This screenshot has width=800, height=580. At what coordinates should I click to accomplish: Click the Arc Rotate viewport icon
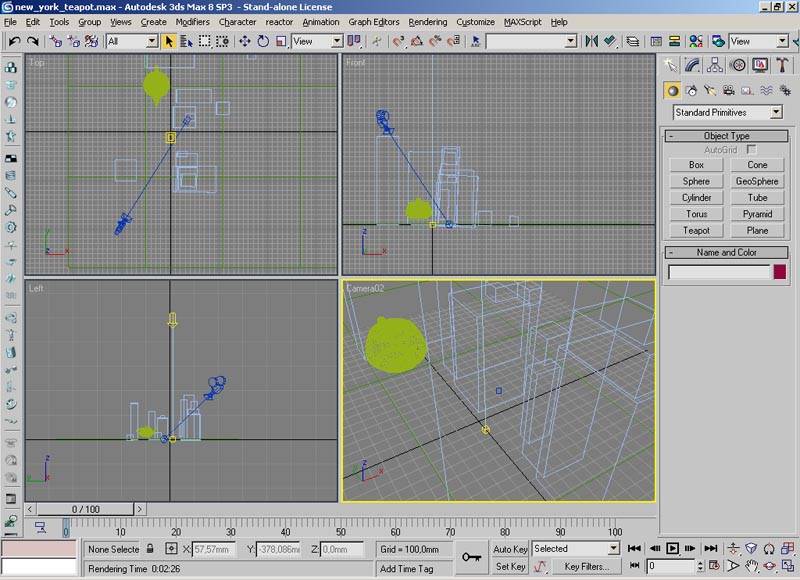point(768,566)
